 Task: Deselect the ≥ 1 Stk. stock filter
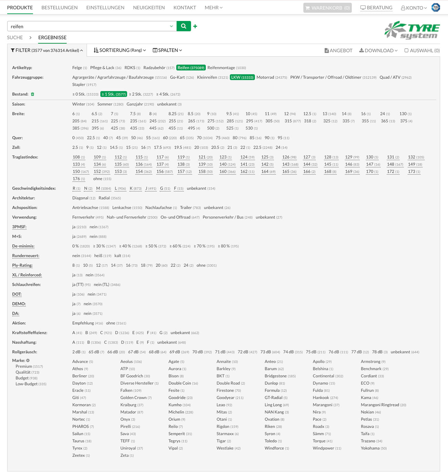coord(114,94)
